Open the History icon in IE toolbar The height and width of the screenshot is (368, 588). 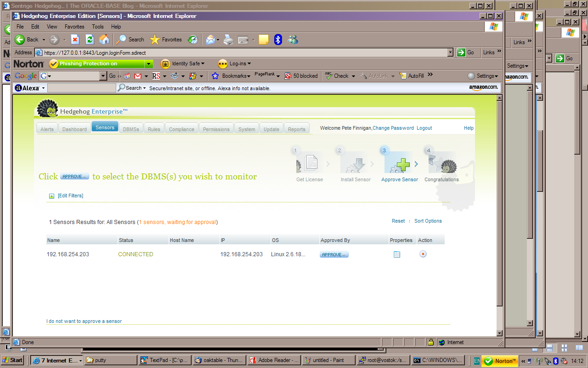pyautogui.click(x=193, y=40)
